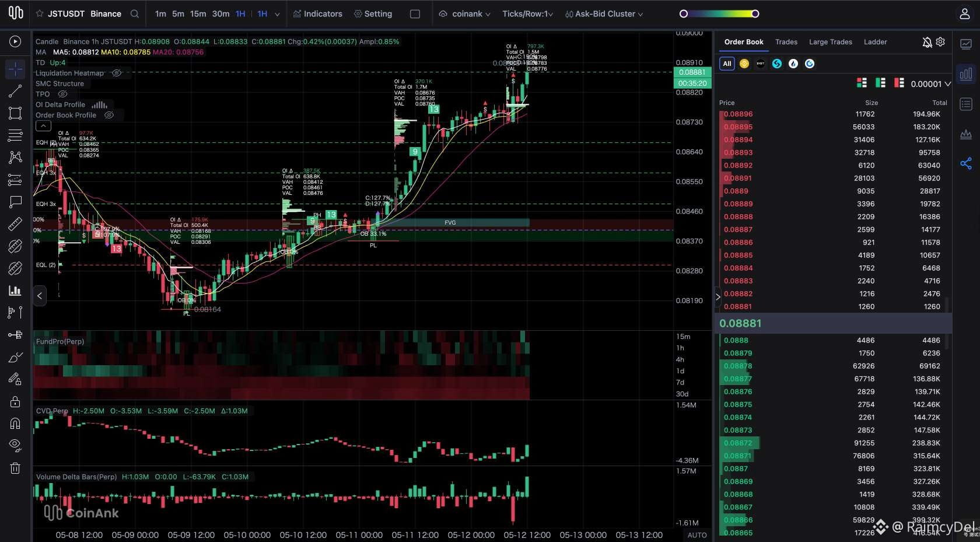Delete drawings with the trash icon
Screen dimensions: 980x542
coord(15,468)
